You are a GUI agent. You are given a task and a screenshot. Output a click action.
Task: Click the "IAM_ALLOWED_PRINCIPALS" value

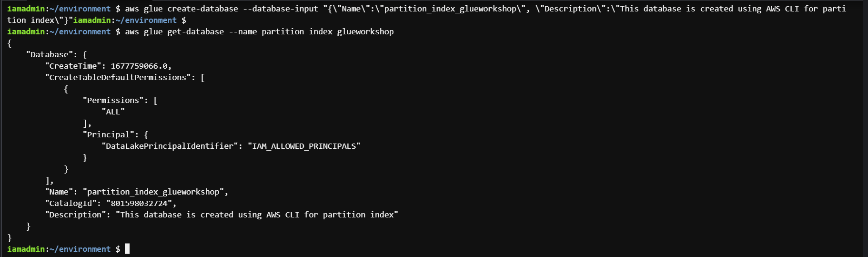(304, 146)
